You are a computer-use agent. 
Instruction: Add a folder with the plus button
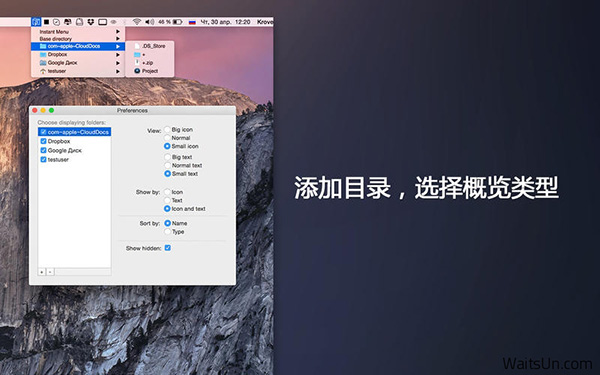pyautogui.click(x=42, y=272)
